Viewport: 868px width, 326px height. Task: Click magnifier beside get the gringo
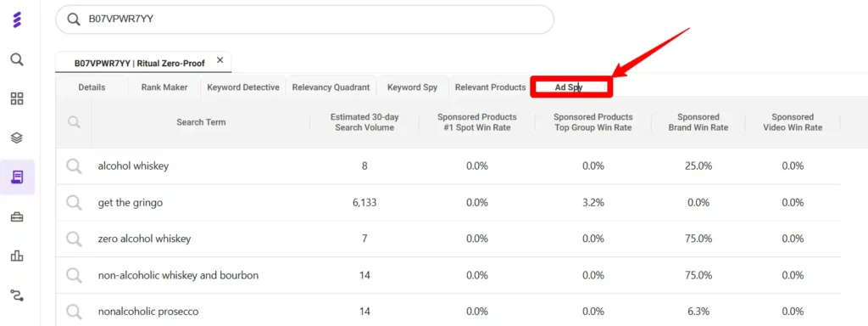[x=75, y=203]
